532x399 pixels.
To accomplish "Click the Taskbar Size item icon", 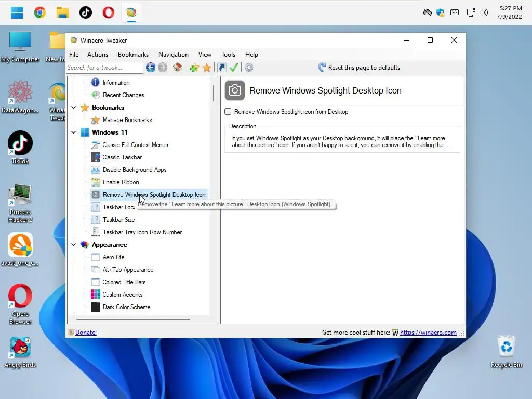I will 96,220.
